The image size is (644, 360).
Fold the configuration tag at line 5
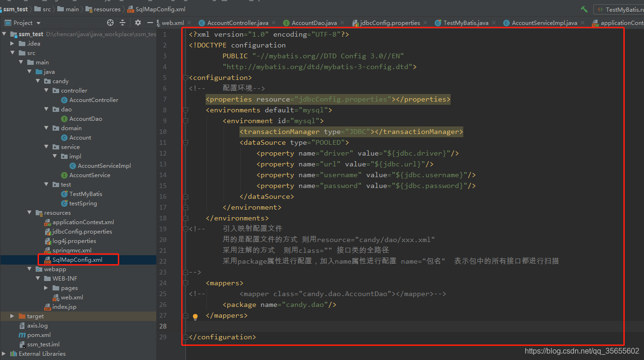(185, 78)
